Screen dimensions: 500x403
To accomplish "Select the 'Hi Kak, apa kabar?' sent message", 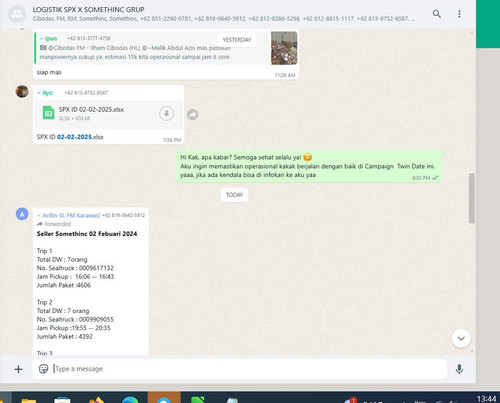I will 309,166.
